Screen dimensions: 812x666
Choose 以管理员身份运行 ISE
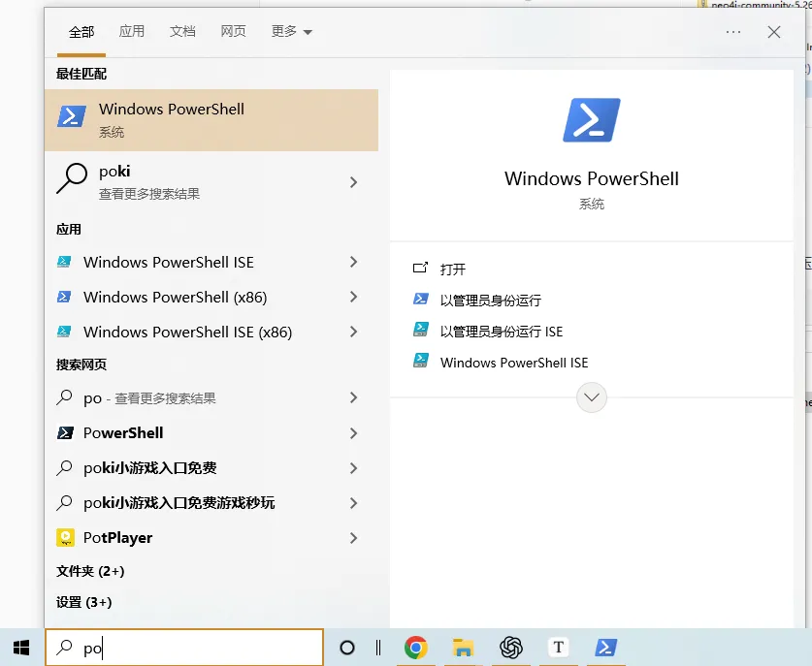tap(502, 332)
